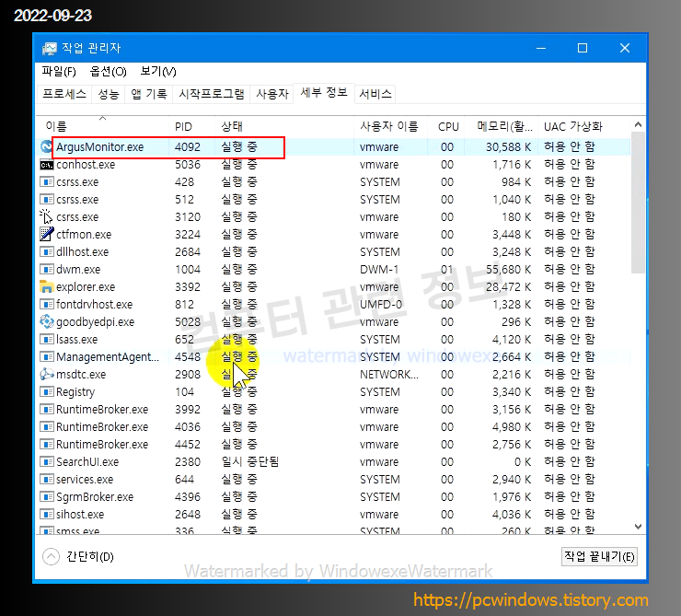
Task: Select the ctfmon.exe process name
Action: (84, 235)
